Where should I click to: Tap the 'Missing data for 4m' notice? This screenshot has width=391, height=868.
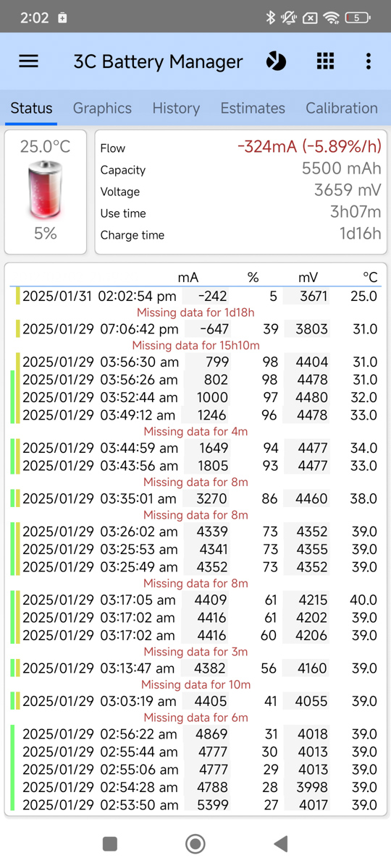(195, 432)
